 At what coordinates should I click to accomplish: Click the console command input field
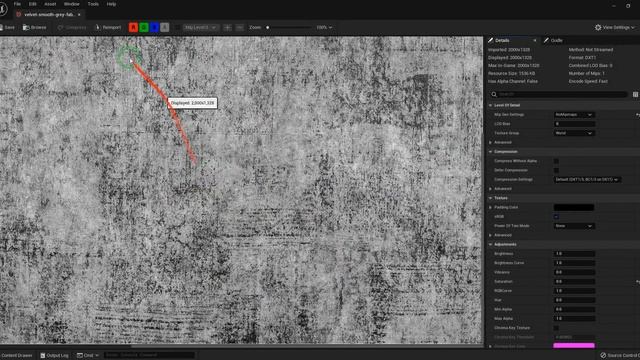(149, 356)
